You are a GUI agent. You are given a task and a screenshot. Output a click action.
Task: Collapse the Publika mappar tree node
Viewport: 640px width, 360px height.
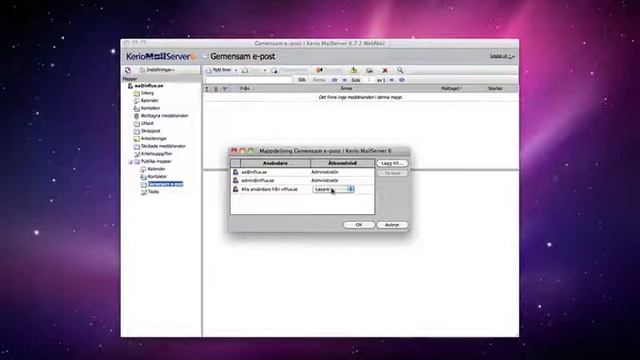[131, 162]
